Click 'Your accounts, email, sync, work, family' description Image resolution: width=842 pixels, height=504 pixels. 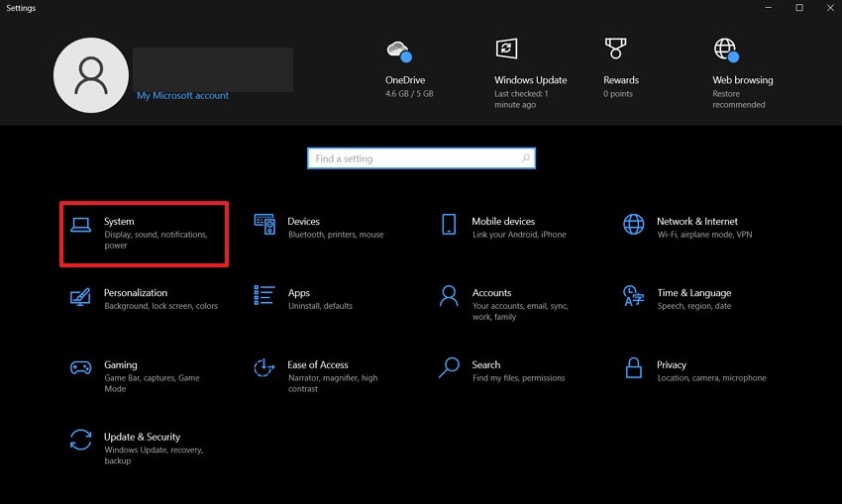[x=520, y=311]
